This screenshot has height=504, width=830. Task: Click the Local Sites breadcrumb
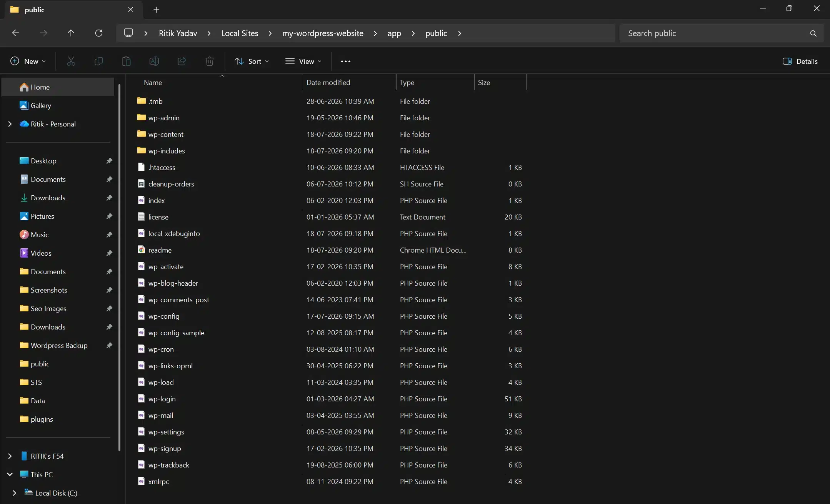coord(240,33)
